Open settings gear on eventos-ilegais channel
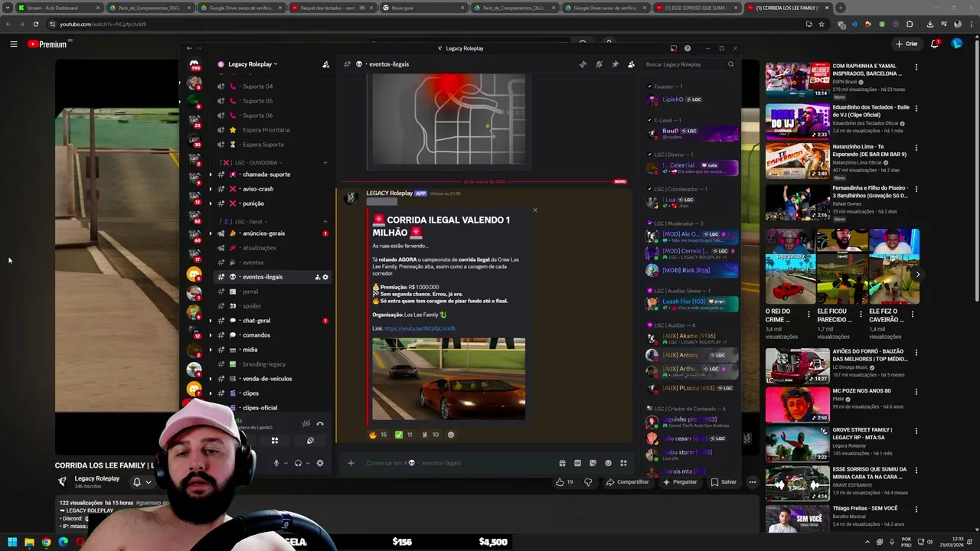The height and width of the screenshot is (551, 980). point(325,277)
